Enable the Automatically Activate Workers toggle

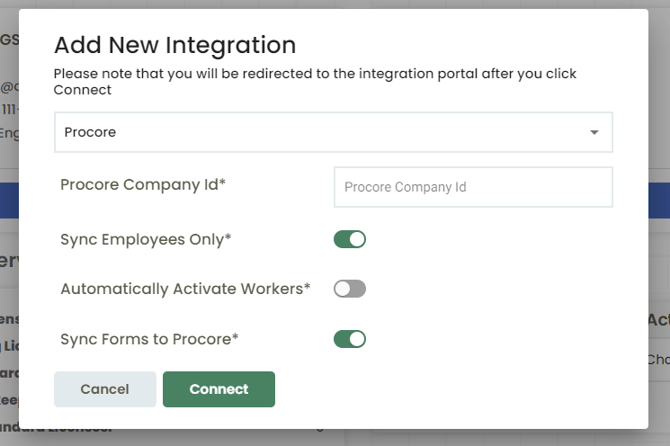point(350,289)
